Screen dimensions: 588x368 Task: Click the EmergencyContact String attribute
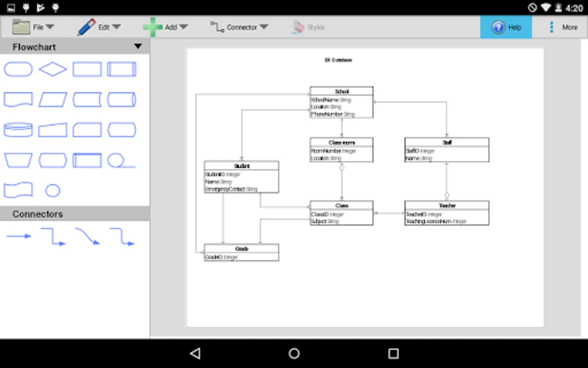(x=231, y=189)
